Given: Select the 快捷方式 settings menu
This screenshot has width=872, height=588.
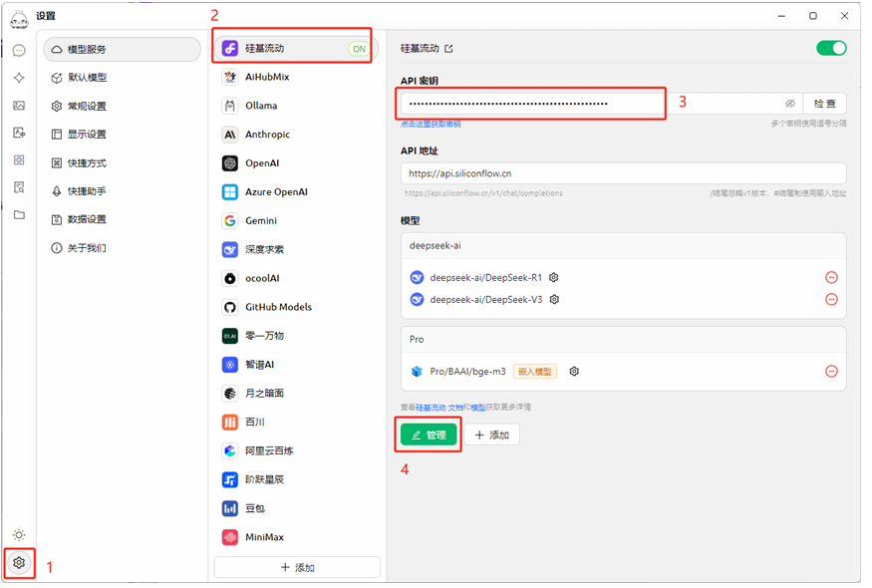Looking at the screenshot, I should [122, 163].
